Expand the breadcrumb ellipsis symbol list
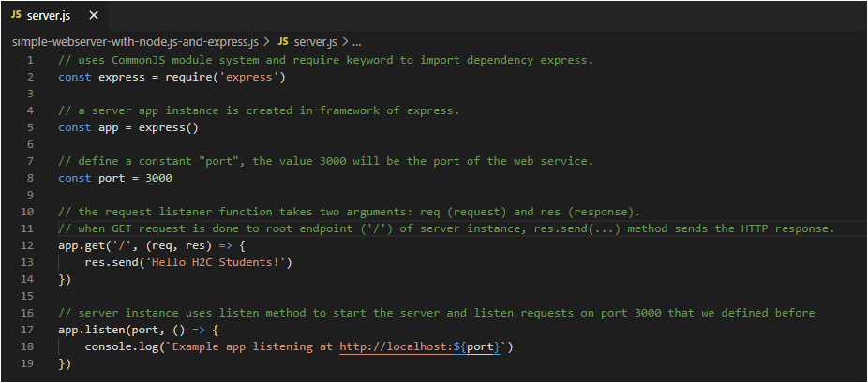Image resolution: width=868 pixels, height=383 pixels. click(x=357, y=42)
